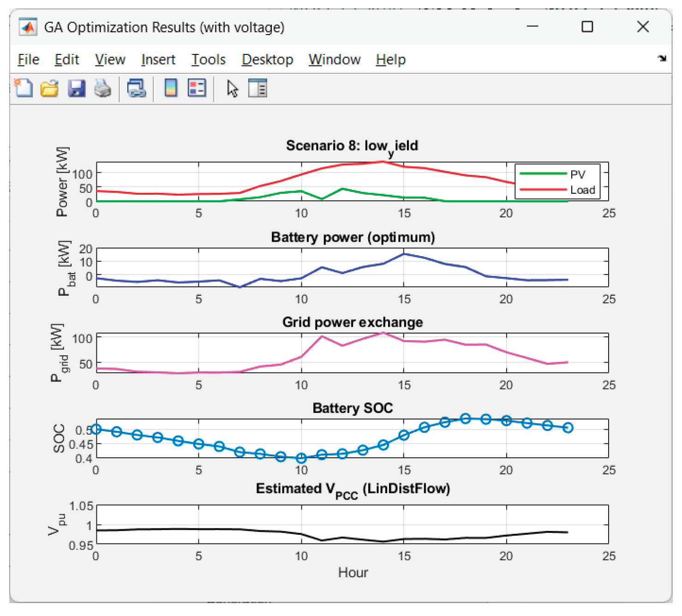Viewport: 682px width, 616px height.
Task: Click the New Figure toolbar icon
Action: (24, 88)
